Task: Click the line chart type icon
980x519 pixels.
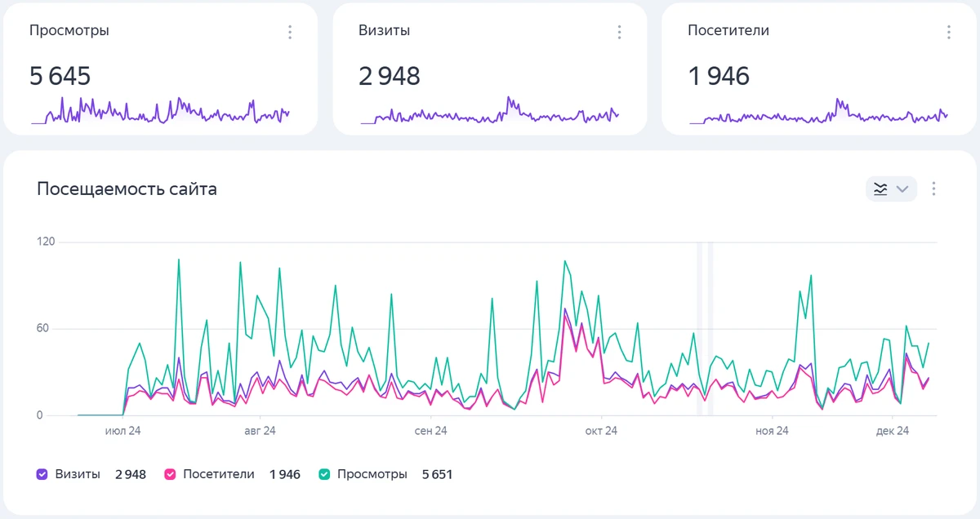Action: click(880, 189)
